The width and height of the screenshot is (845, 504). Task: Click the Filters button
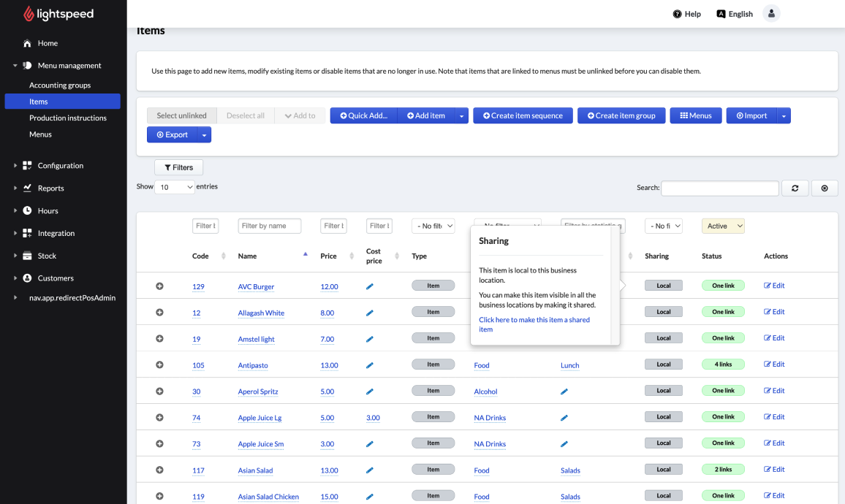tap(179, 167)
